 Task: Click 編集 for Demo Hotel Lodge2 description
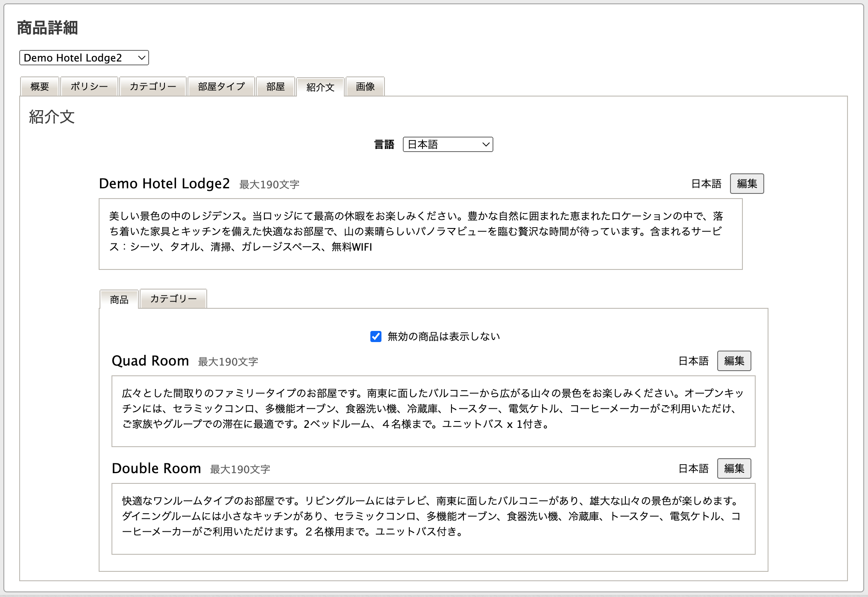tap(747, 184)
